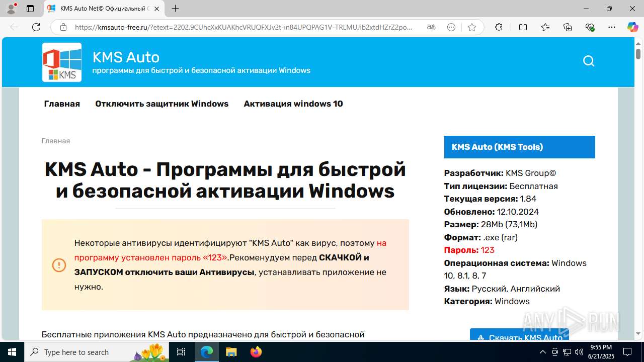Open Edge Settings and more menu
Screen dimensions: 644x362
pyautogui.click(x=612, y=27)
